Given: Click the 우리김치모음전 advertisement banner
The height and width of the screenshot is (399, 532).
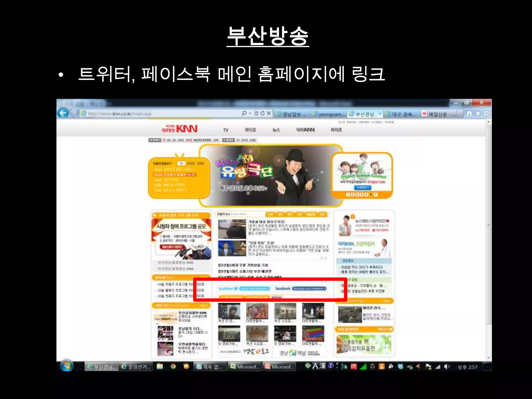Looking at the screenshot, I should pyautogui.click(x=363, y=344).
